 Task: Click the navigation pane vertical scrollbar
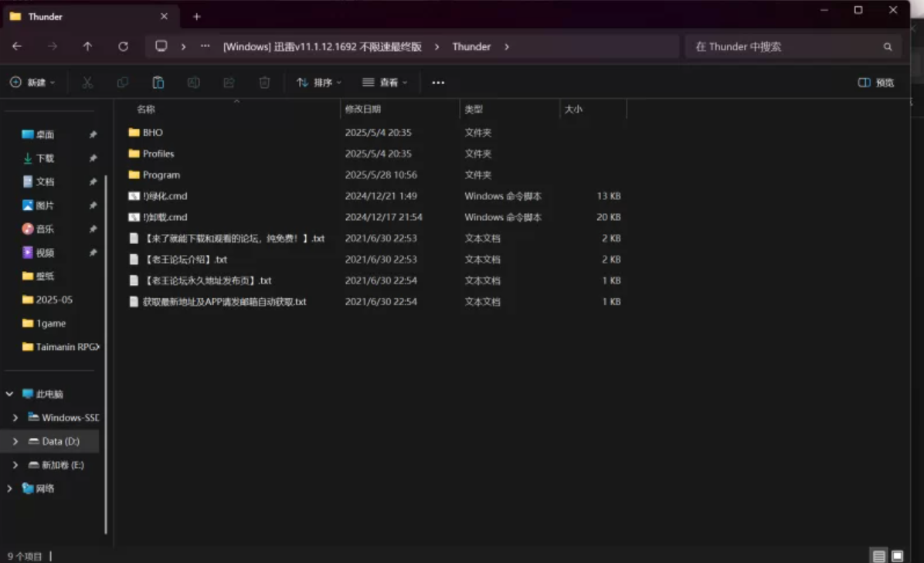106,354
